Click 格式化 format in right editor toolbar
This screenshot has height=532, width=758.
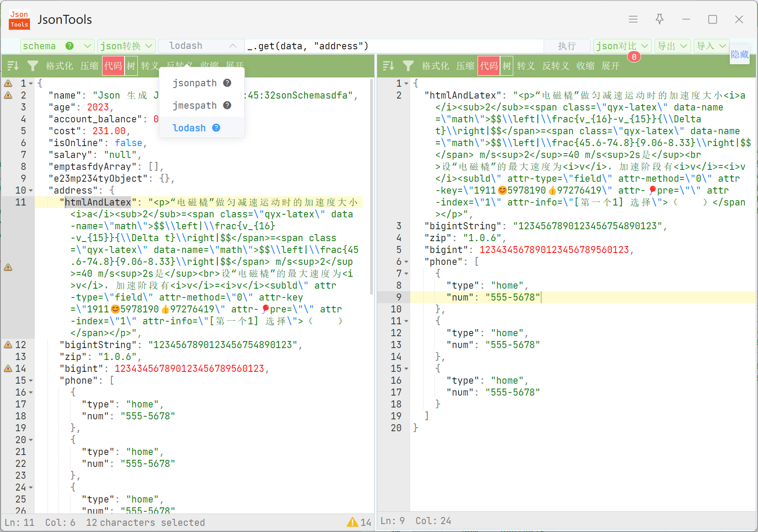(435, 66)
